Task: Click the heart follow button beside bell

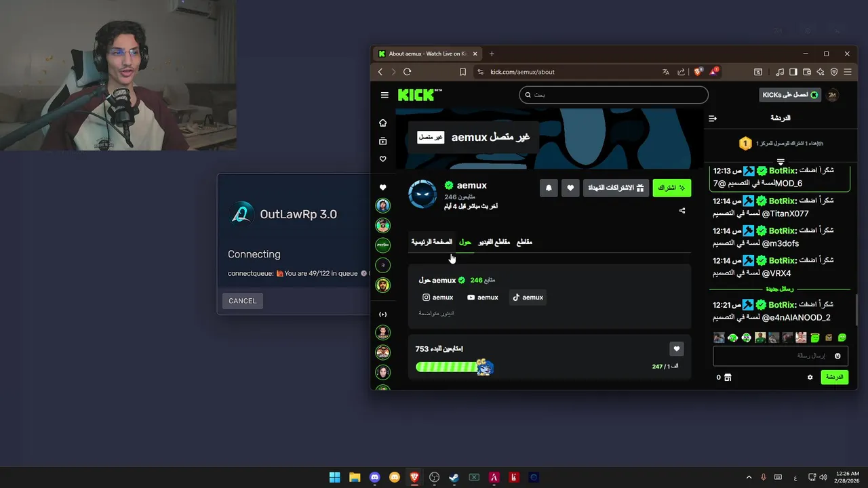Action: (570, 188)
